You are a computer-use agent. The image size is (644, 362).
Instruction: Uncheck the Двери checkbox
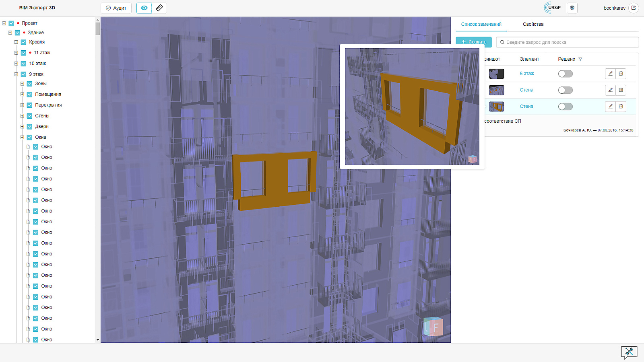click(30, 126)
